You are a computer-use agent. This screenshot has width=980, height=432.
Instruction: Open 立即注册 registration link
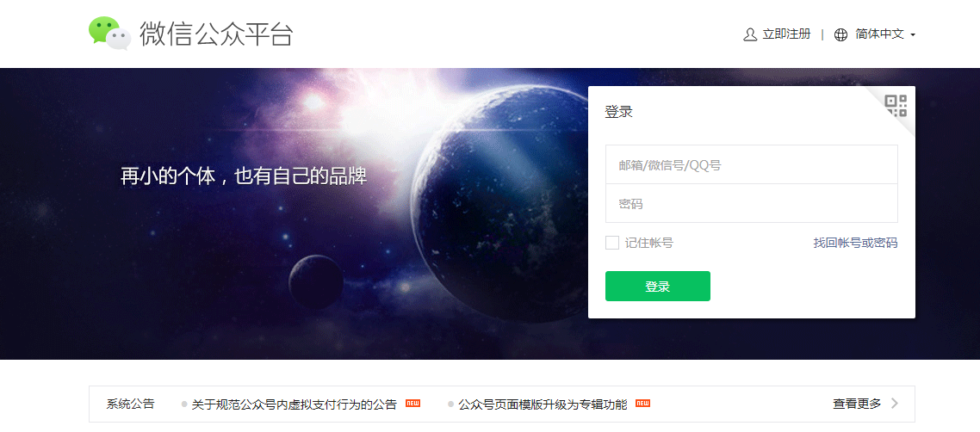[x=786, y=34]
